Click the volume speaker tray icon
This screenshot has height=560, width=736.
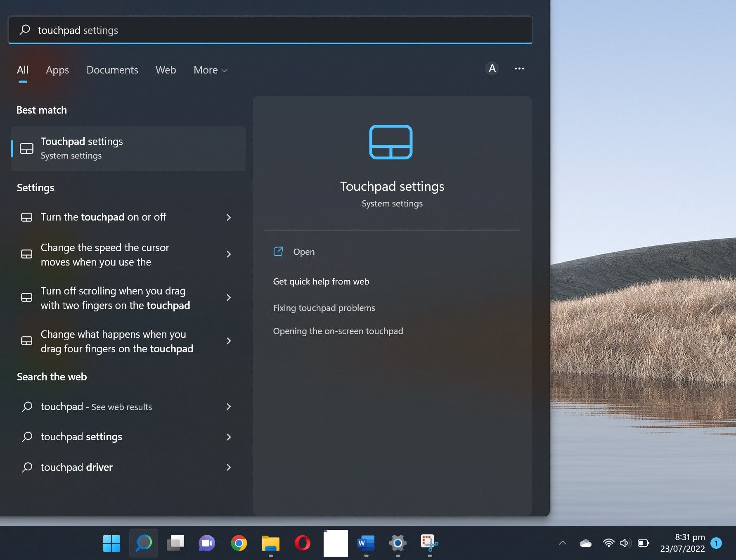tap(625, 543)
